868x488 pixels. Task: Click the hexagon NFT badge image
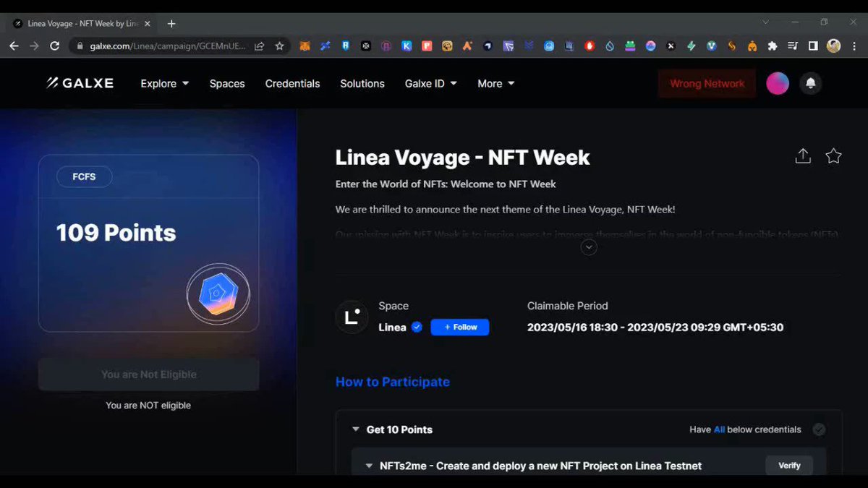point(218,293)
